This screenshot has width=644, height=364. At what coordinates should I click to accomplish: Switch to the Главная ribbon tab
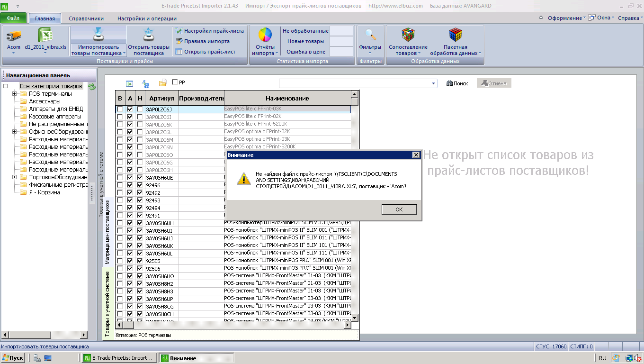(45, 18)
